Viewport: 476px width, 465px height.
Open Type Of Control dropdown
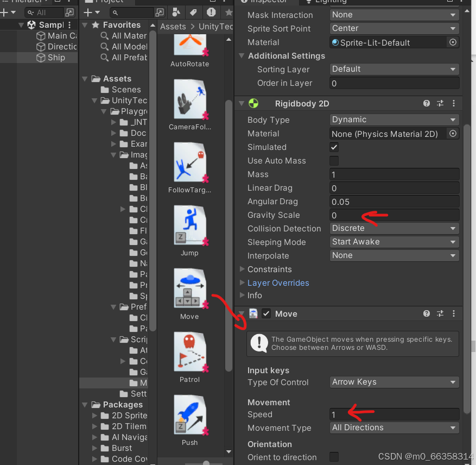tap(395, 382)
